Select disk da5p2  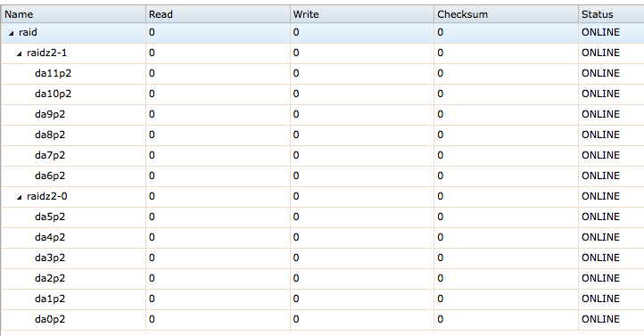[322, 217]
